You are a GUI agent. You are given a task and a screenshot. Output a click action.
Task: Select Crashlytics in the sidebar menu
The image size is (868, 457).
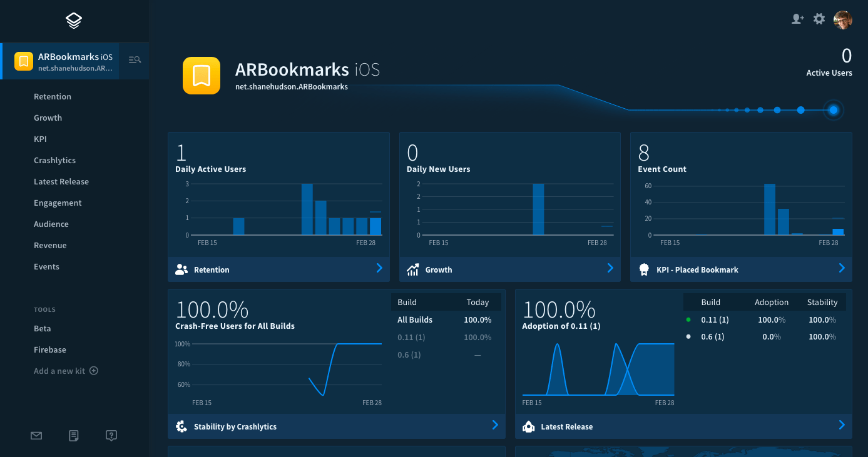(54, 161)
